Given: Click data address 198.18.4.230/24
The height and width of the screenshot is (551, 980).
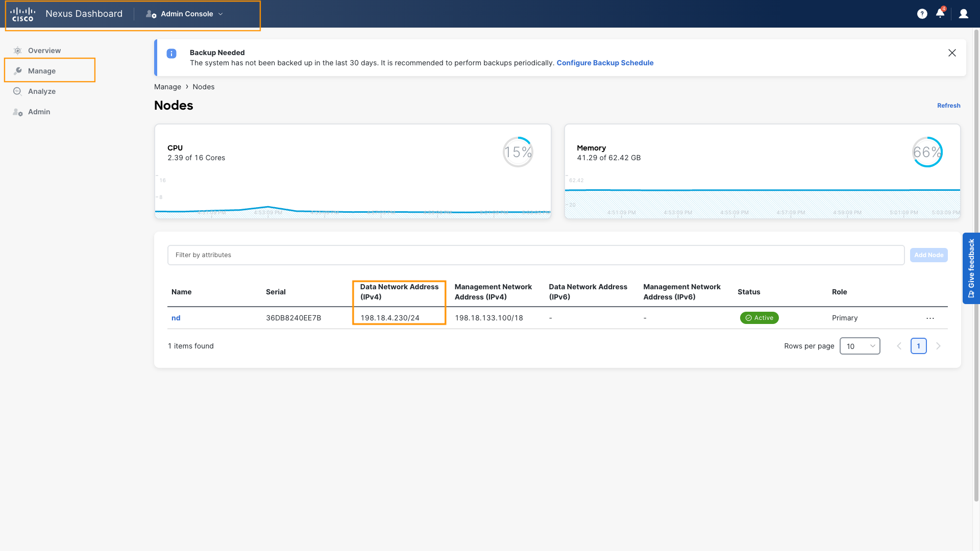Looking at the screenshot, I should pos(390,318).
